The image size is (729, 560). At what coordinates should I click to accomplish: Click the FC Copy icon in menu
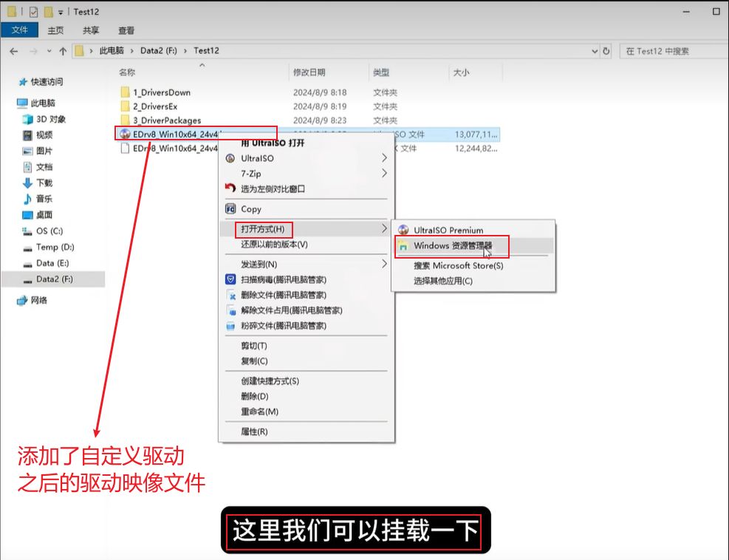pos(230,209)
